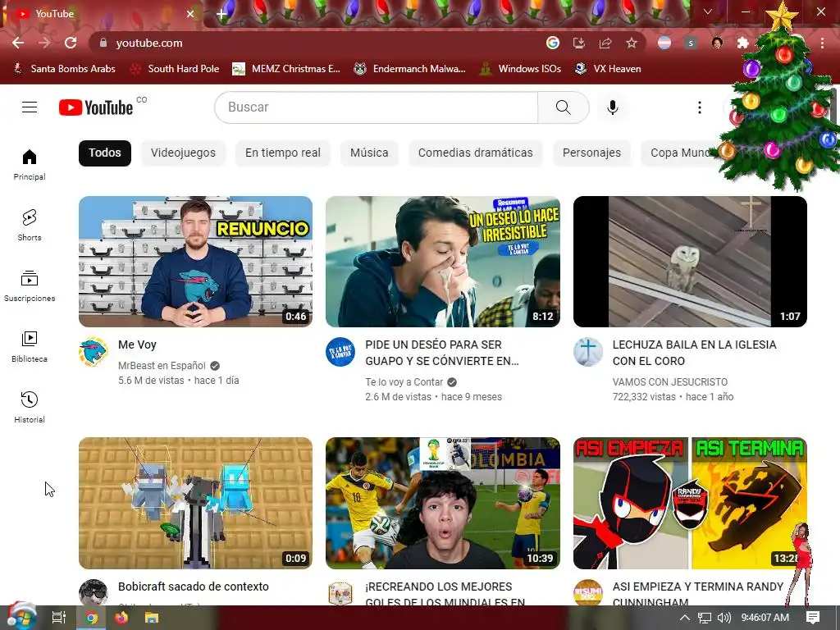Click Te lo voy a Contar channel avatar
This screenshot has width=840, height=630.
click(x=340, y=352)
